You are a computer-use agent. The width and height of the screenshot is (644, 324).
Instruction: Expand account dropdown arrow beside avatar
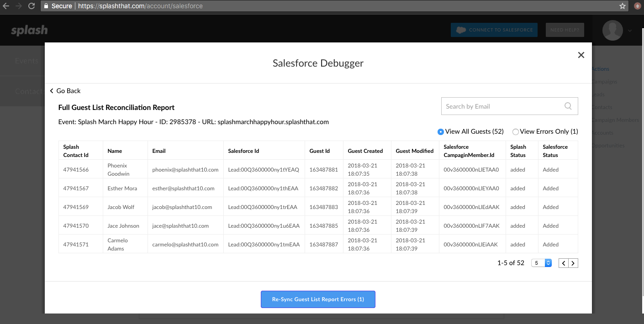click(x=630, y=31)
